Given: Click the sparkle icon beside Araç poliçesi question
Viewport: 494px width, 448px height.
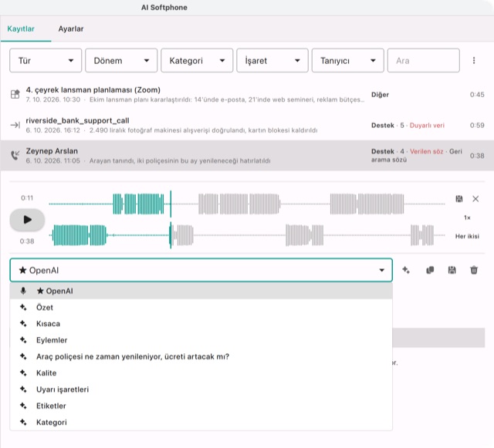Looking at the screenshot, I should coord(23,356).
